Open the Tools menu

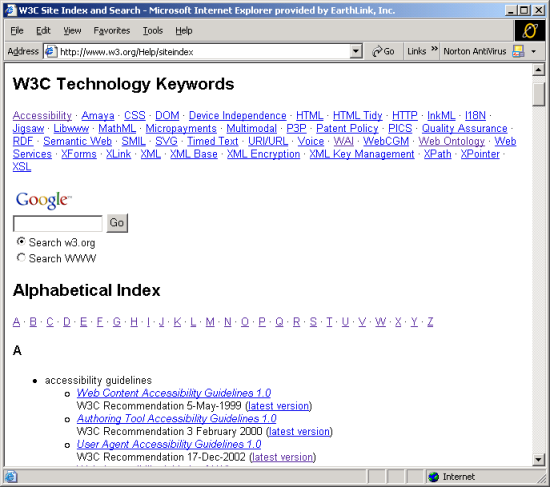[x=153, y=31]
